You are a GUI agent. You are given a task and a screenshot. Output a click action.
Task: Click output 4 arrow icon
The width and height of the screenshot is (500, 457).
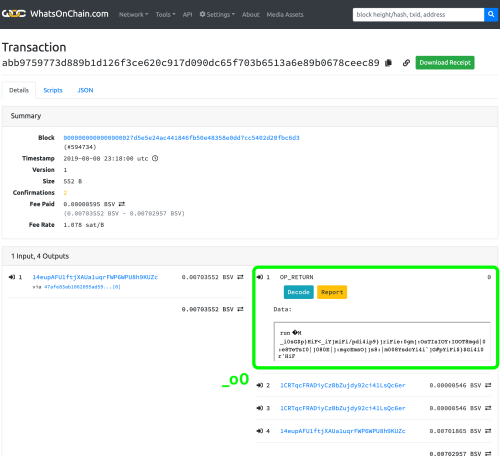[260, 431]
